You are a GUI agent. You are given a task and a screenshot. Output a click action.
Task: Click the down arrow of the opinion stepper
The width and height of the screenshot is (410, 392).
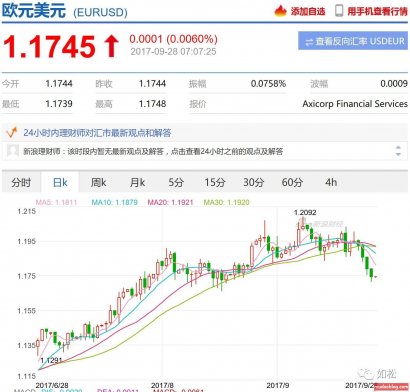click(398, 154)
